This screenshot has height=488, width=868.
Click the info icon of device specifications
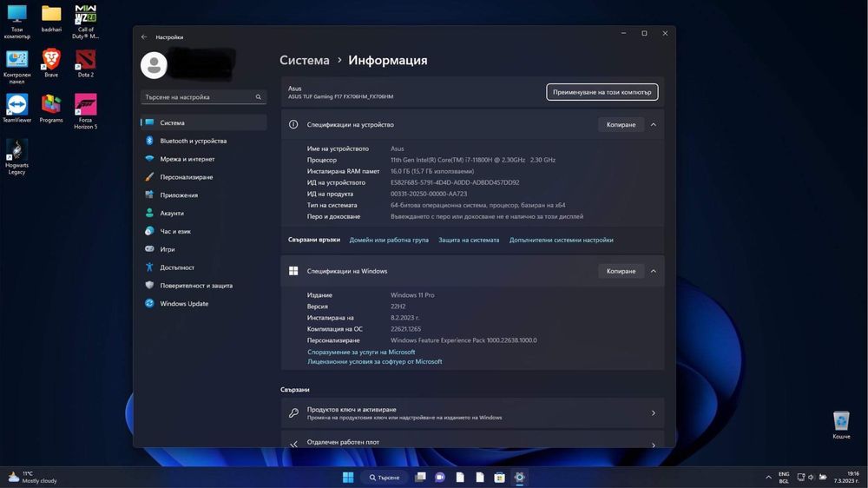(293, 125)
